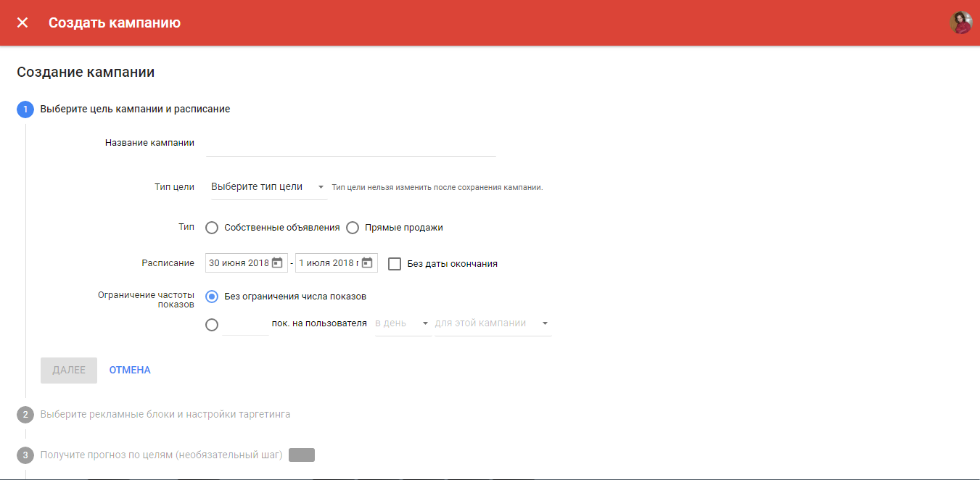980x480 pixels.
Task: Close the campaign creation dialog
Action: pyautogui.click(x=22, y=22)
